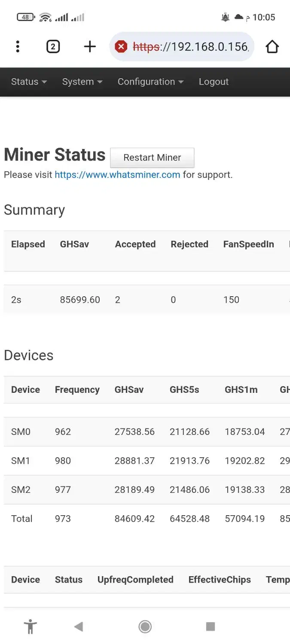Tap the Frequency column header in Devices
The height and width of the screenshot is (644, 290).
pyautogui.click(x=77, y=390)
